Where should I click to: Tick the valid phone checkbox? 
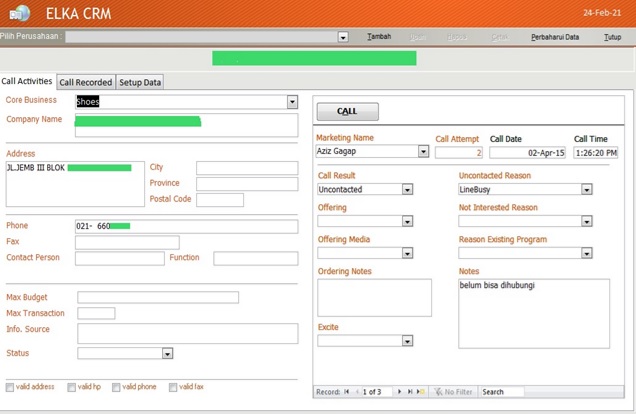(x=117, y=387)
